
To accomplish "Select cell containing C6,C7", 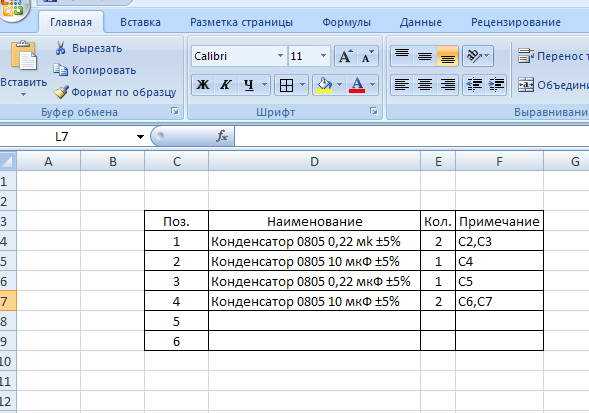I will [x=499, y=301].
